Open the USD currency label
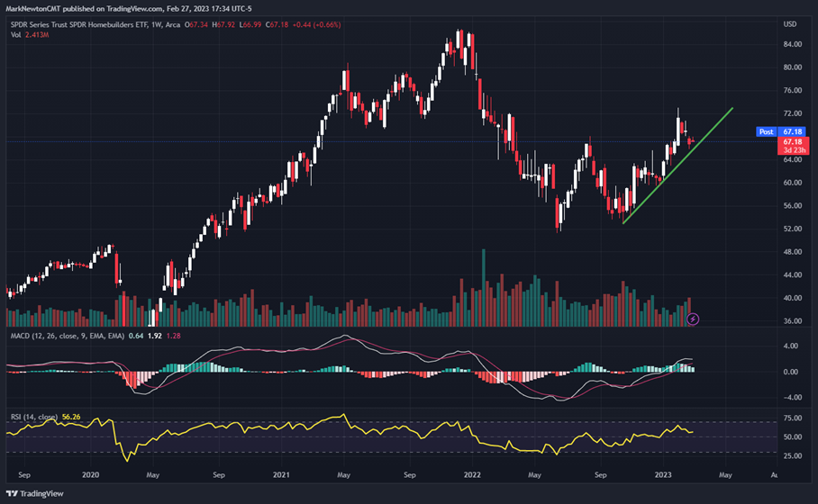 tap(790, 24)
